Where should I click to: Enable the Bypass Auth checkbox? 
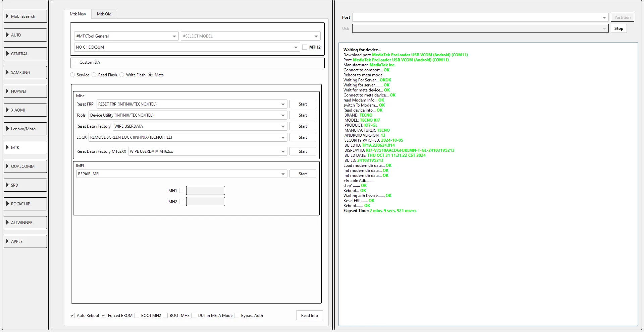[237, 316]
